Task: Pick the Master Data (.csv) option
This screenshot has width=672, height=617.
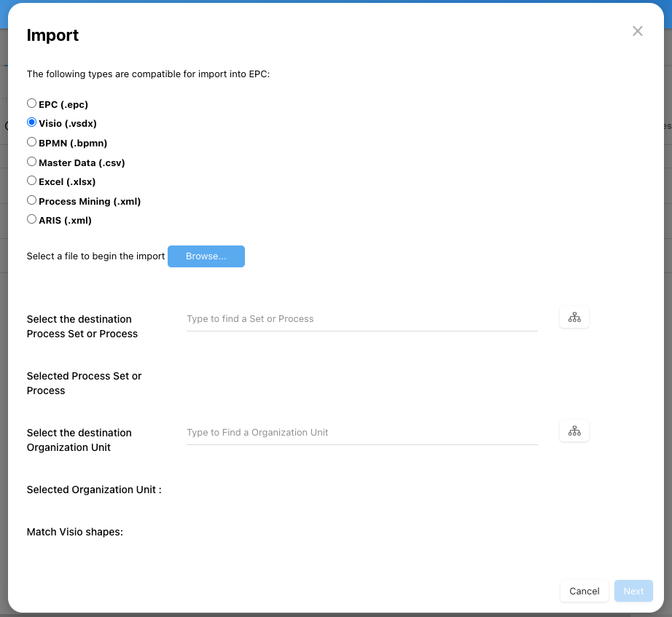Action: [31, 162]
